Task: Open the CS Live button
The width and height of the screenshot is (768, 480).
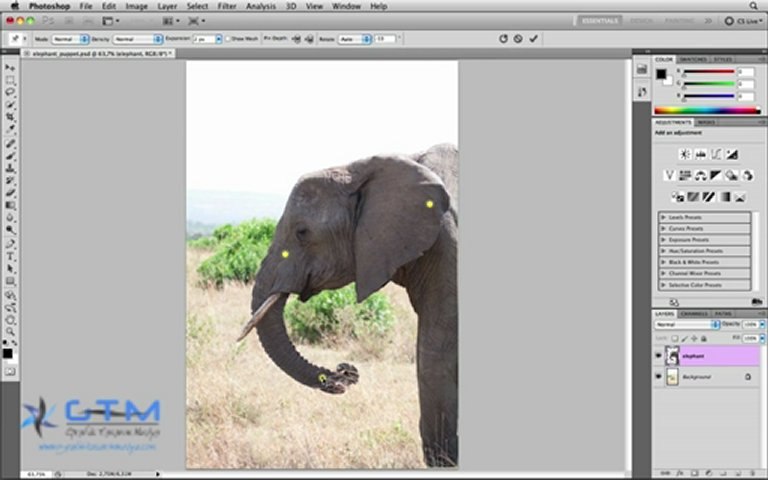Action: click(x=744, y=21)
